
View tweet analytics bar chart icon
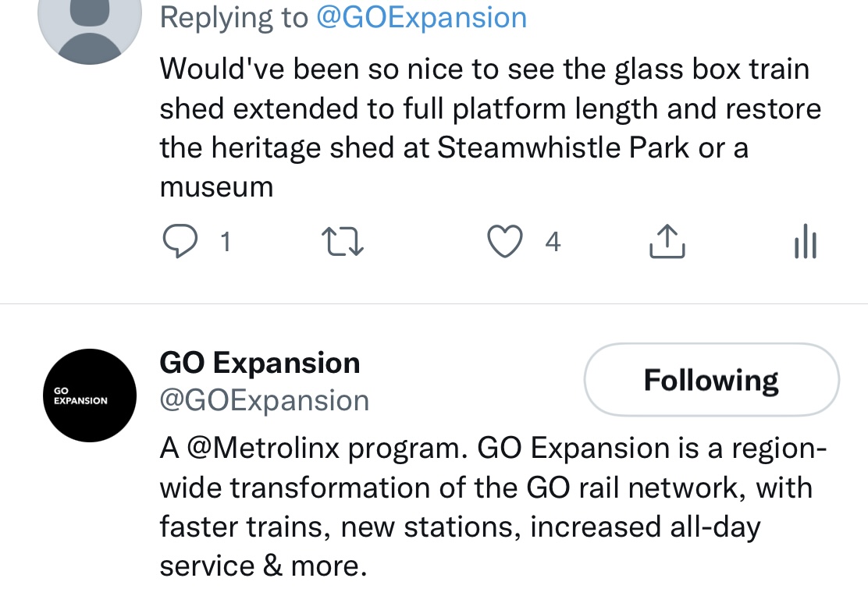click(804, 242)
